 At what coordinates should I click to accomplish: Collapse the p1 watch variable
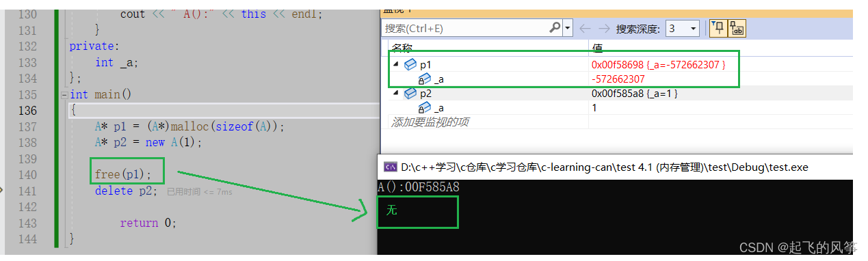point(396,64)
